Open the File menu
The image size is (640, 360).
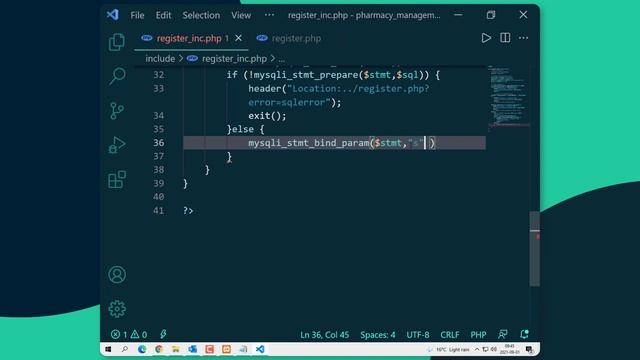coord(137,15)
